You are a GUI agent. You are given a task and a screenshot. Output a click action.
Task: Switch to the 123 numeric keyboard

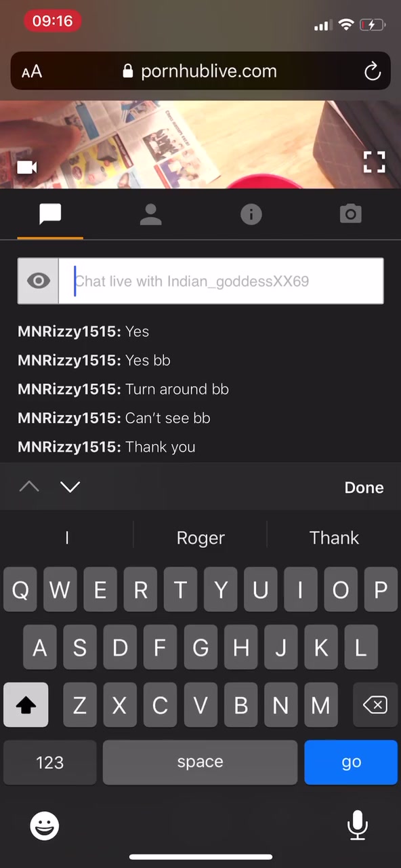pos(49,762)
